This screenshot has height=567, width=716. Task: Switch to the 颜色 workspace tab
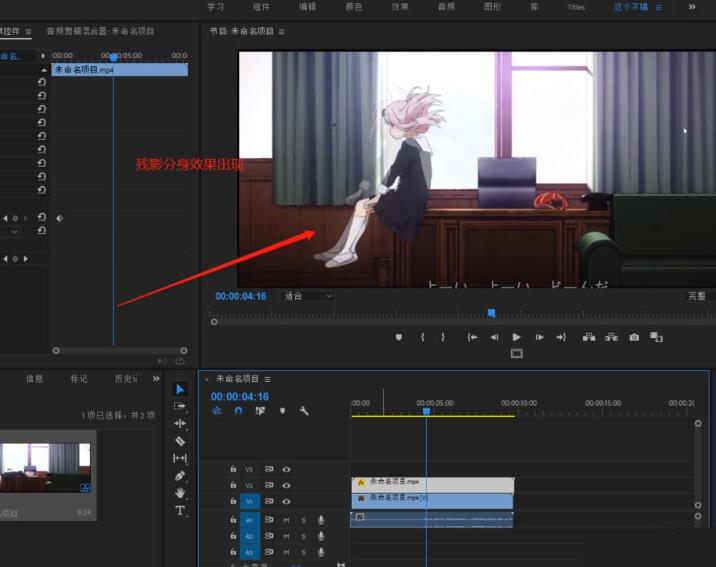(353, 7)
